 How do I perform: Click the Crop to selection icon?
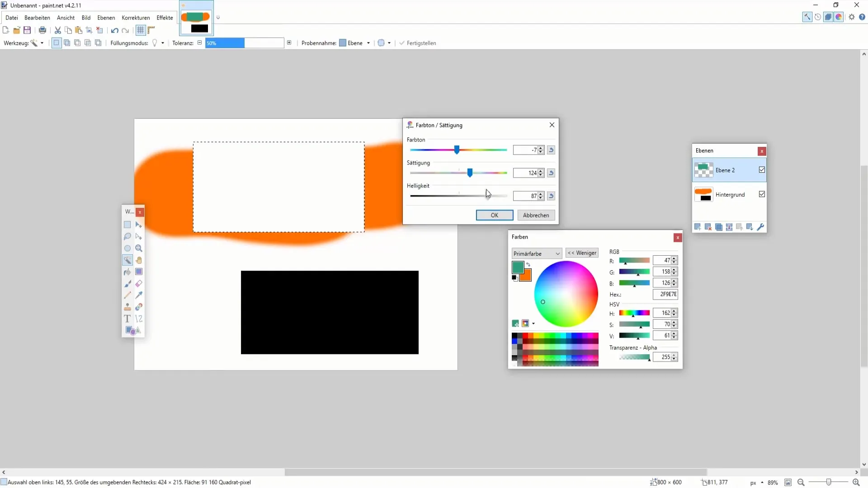(89, 30)
